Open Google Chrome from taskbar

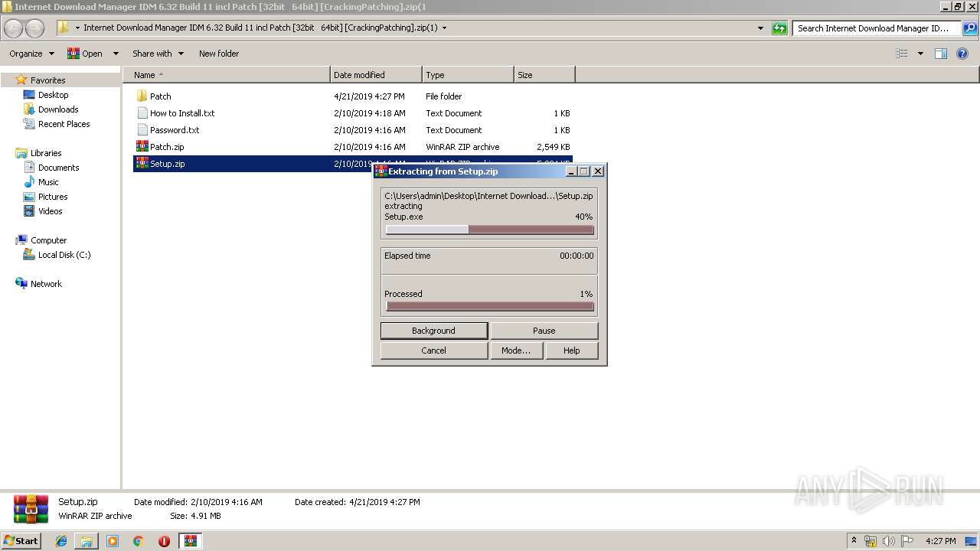[138, 541]
